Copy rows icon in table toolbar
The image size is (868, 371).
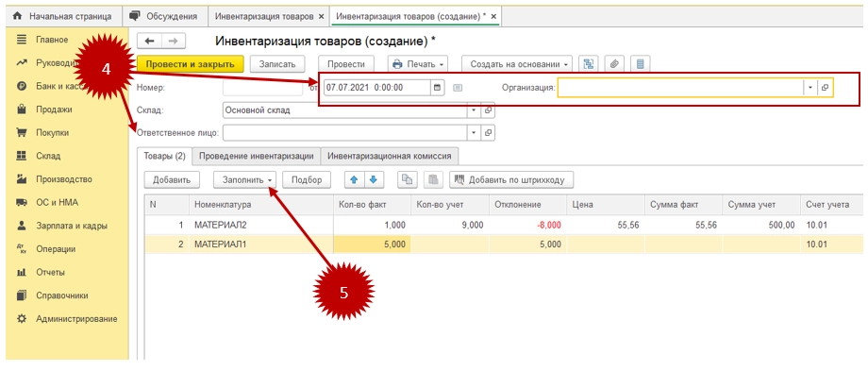point(408,179)
